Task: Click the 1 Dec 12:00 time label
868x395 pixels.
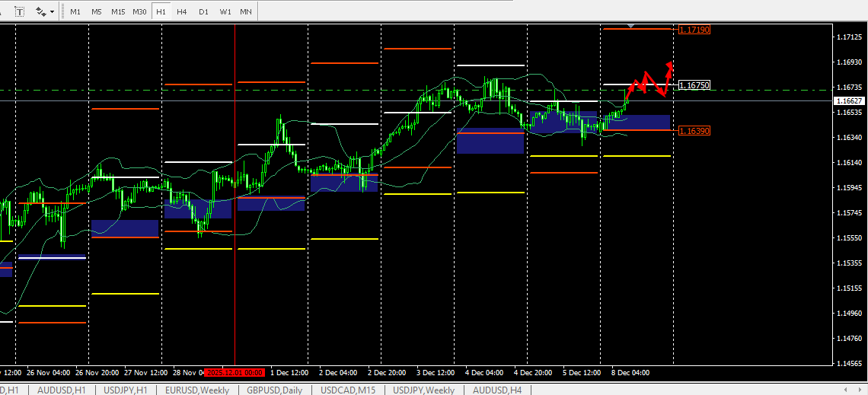Action: point(289,373)
